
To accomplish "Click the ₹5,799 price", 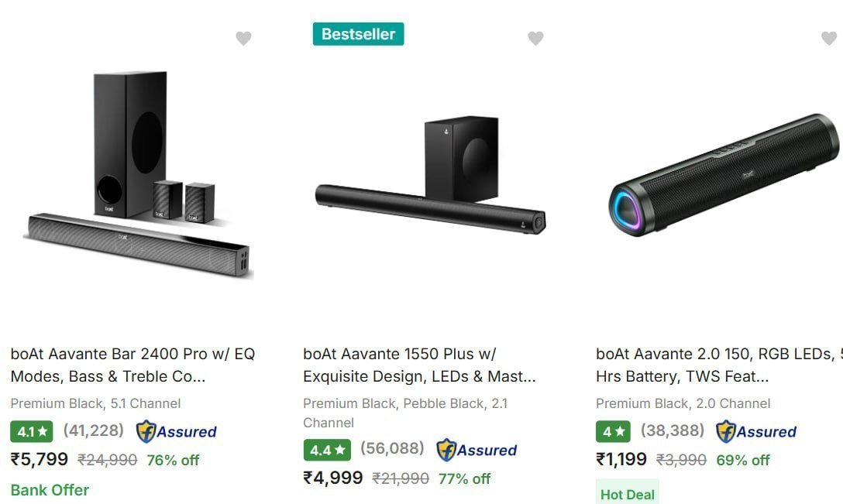I will pyautogui.click(x=40, y=459).
